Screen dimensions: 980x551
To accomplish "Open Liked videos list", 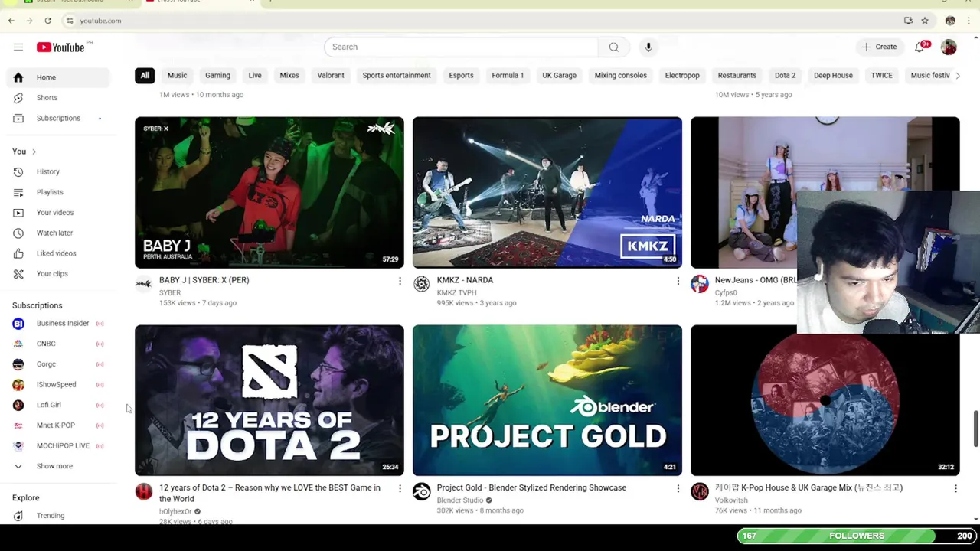I will pyautogui.click(x=57, y=253).
